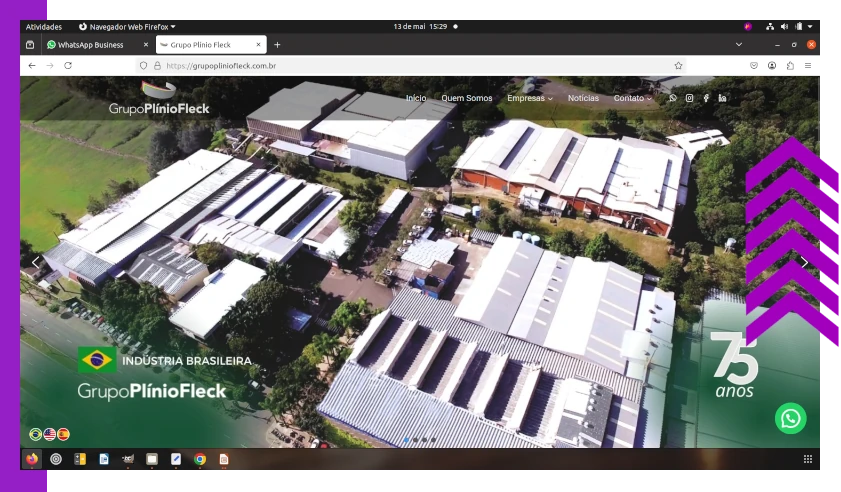Open the list all tabs chevron
The width and height of the screenshot is (841, 492).
pyautogui.click(x=739, y=44)
